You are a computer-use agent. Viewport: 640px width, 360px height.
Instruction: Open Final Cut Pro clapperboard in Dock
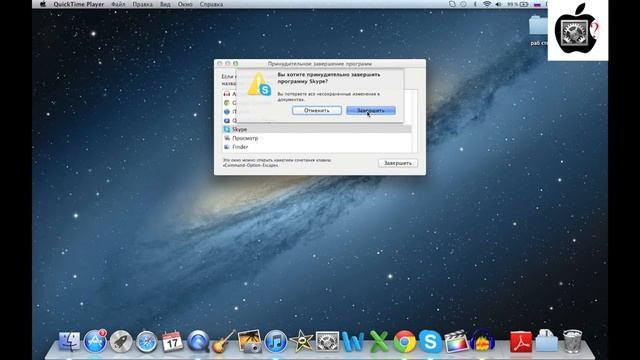tap(456, 341)
